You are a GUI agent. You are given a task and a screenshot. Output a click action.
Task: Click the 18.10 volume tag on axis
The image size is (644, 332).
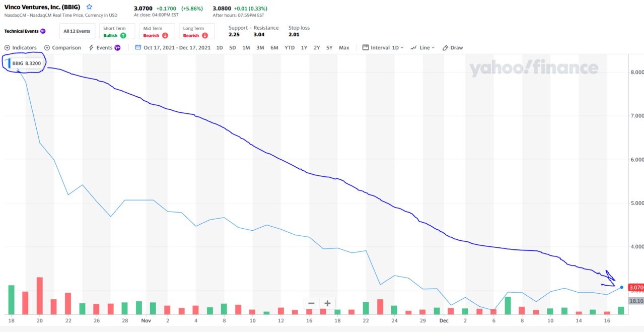(x=636, y=301)
